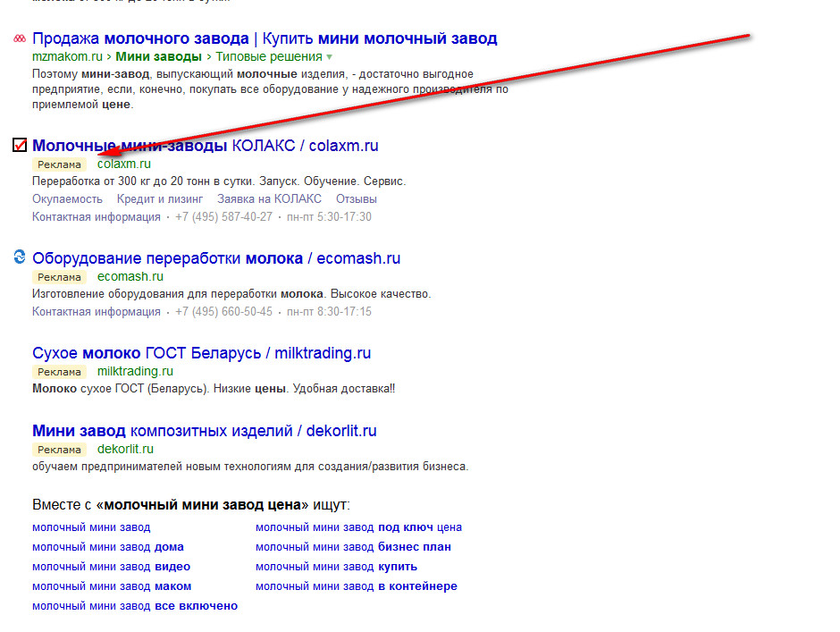Open 'Оборудование переработки молока' ad title
Viewport: 840px width, 632px height.
216,257
